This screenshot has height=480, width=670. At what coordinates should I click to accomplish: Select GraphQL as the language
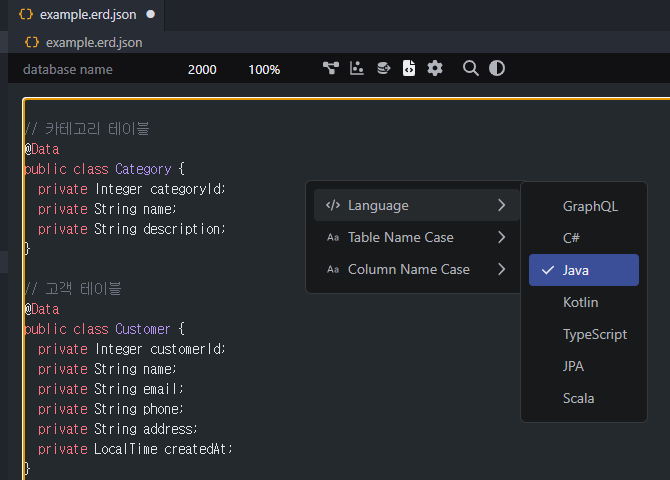[584, 206]
